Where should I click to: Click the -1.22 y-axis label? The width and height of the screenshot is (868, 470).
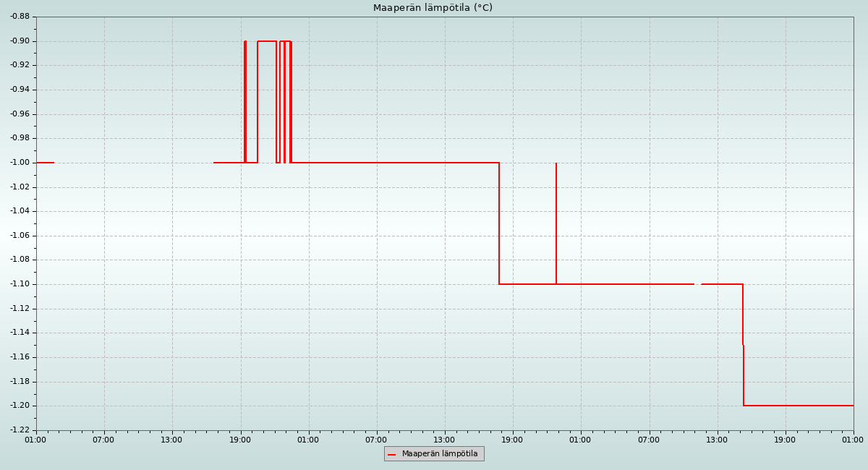click(x=20, y=430)
